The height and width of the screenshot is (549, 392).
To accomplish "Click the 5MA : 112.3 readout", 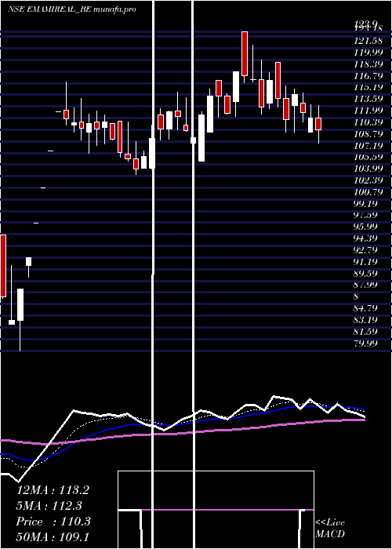I will (x=49, y=506).
